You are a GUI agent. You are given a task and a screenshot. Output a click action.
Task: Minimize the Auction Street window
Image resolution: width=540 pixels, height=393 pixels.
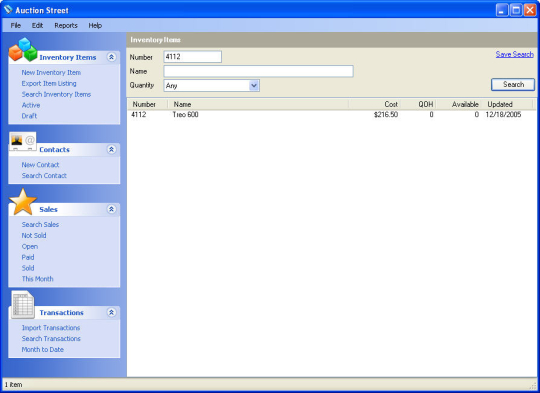click(502, 10)
